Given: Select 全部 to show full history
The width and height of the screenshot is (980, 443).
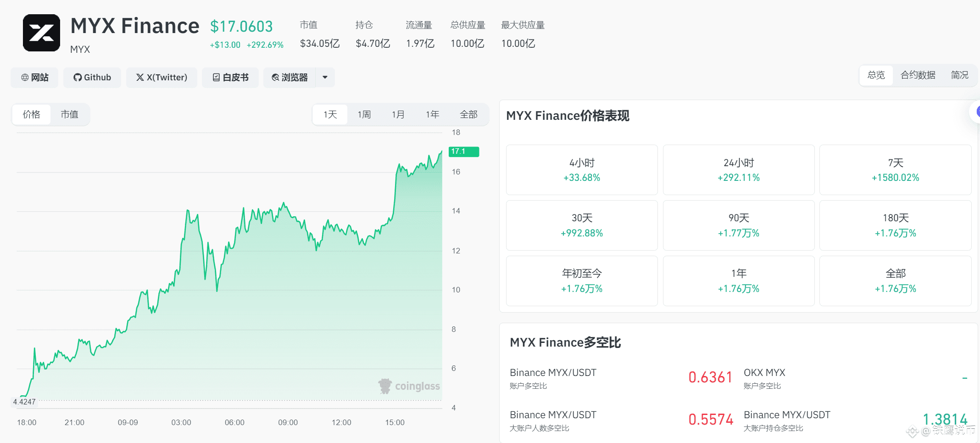Looking at the screenshot, I should pyautogui.click(x=468, y=114).
